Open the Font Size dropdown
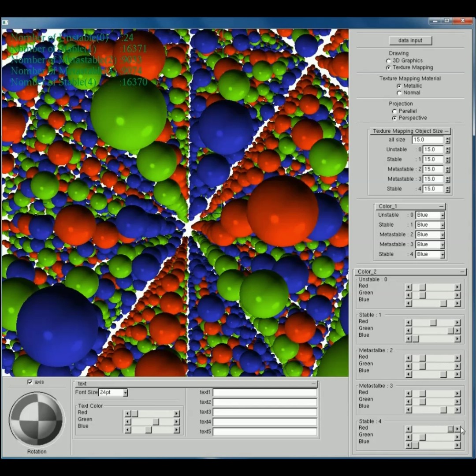This screenshot has height=476, width=476. (x=125, y=393)
